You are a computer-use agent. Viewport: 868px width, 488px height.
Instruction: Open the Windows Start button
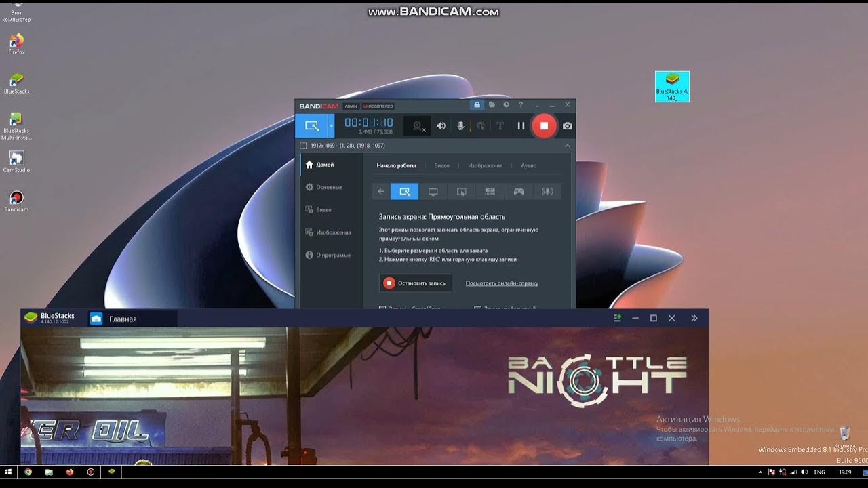pyautogui.click(x=9, y=472)
